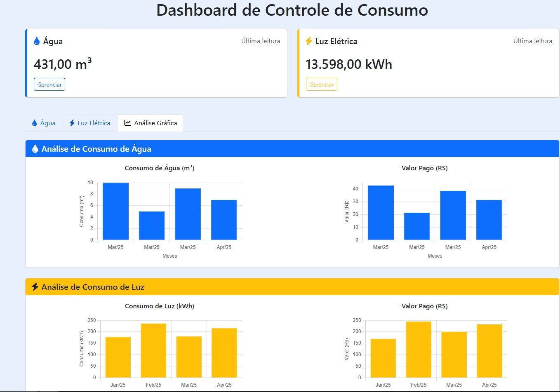Click the chart icon in the Análise Gráfica tab
This screenshot has width=560, height=392.
127,122
